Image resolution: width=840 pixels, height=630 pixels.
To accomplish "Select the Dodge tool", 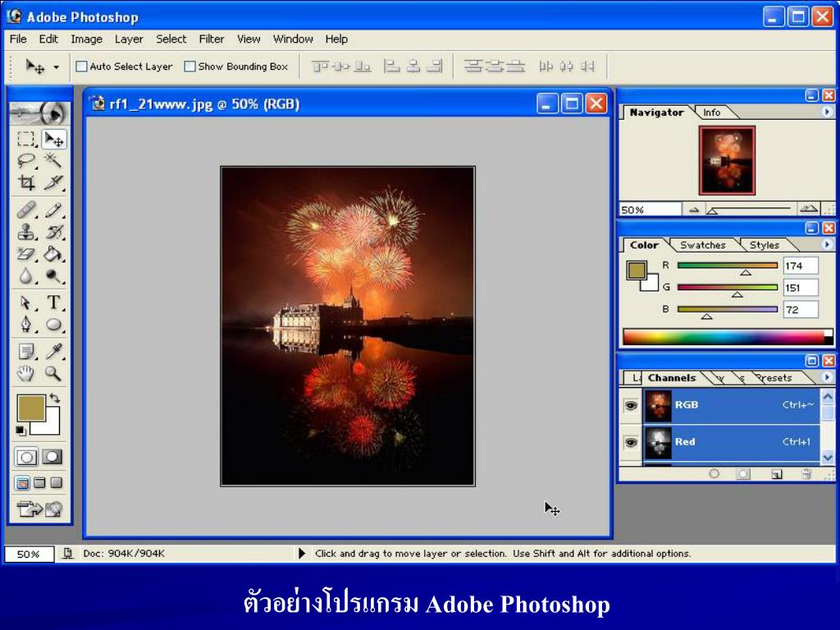I will 53,276.
